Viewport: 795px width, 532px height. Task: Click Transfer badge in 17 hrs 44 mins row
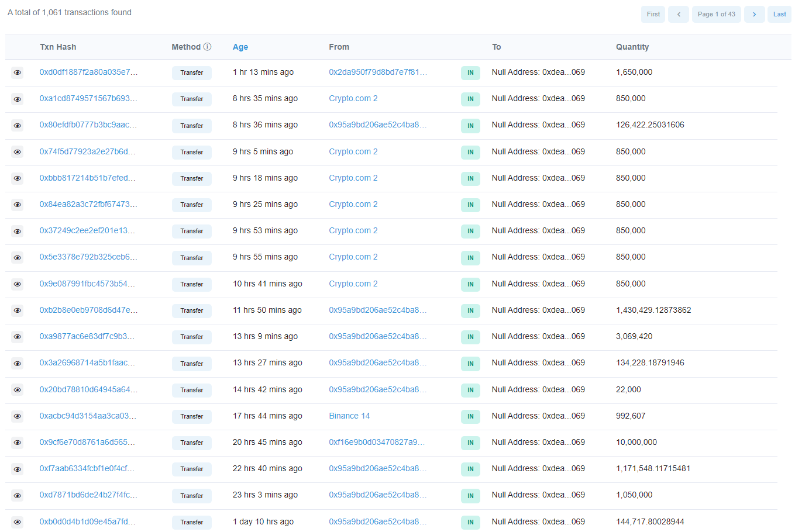[192, 416]
